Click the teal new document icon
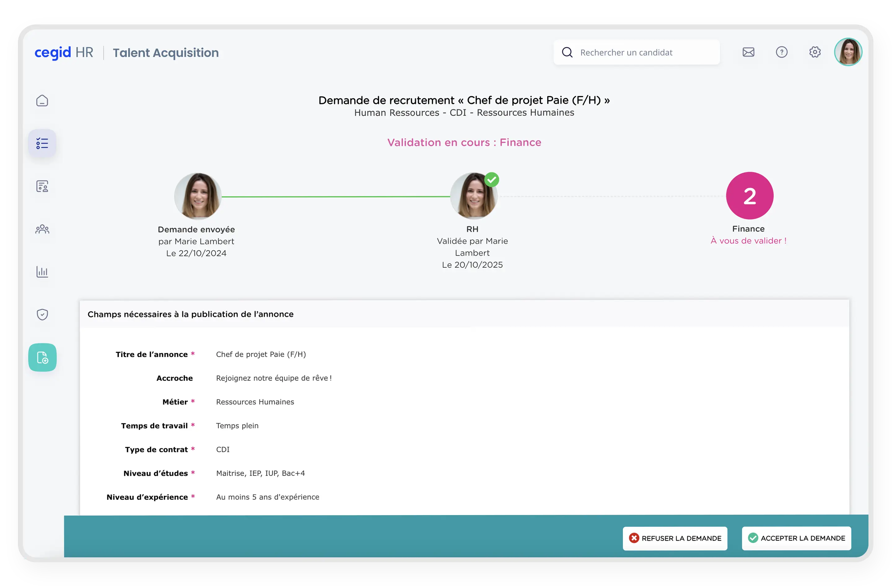892x588 pixels. point(42,357)
